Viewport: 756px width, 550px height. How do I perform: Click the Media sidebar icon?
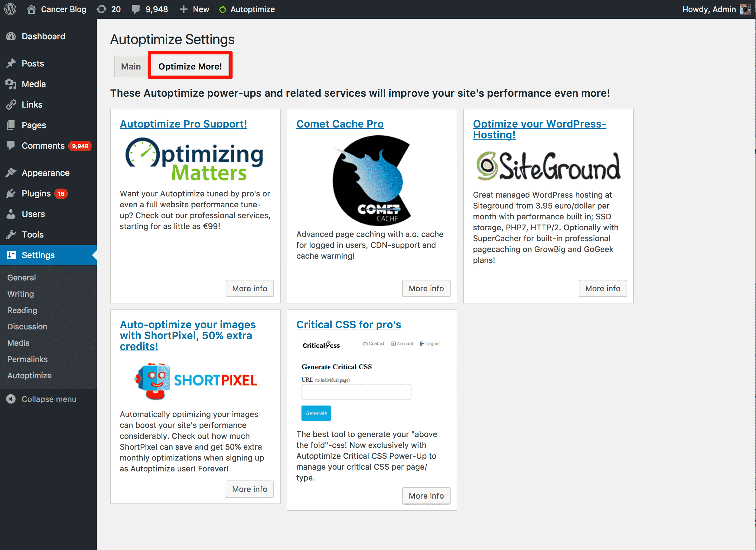tap(11, 84)
